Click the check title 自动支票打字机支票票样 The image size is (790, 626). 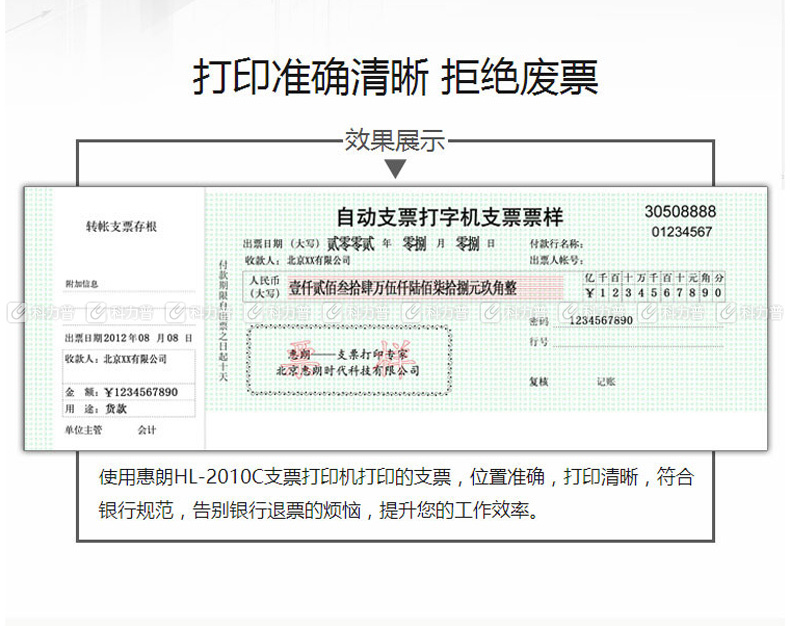[450, 217]
